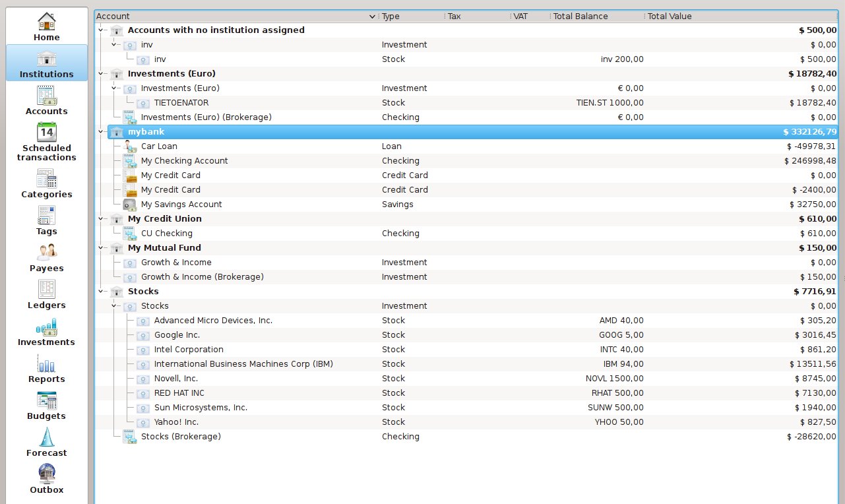The height and width of the screenshot is (504, 845).
Task: Collapse the Accounts with no institution assigned group
Action: click(101, 30)
